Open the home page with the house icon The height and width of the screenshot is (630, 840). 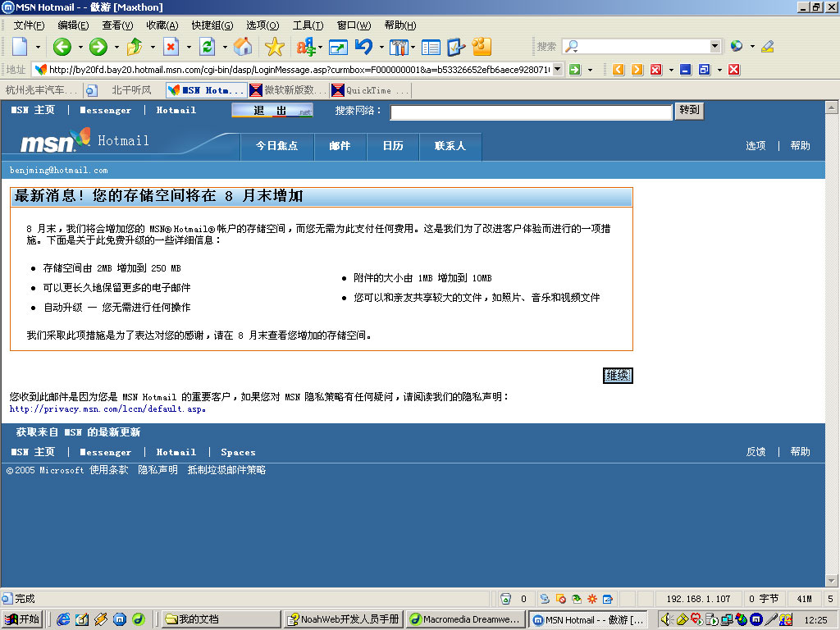coord(243,47)
